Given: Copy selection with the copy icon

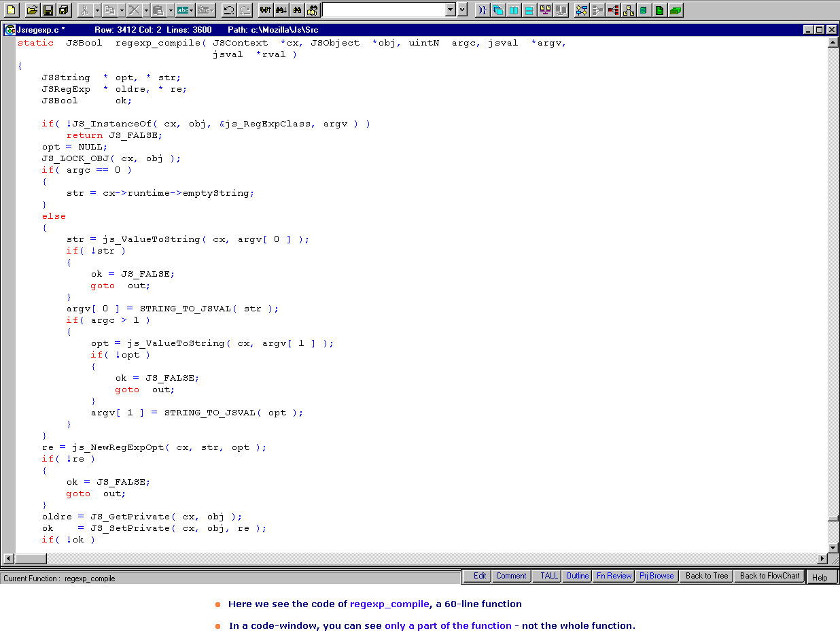Looking at the screenshot, I should click(109, 10).
